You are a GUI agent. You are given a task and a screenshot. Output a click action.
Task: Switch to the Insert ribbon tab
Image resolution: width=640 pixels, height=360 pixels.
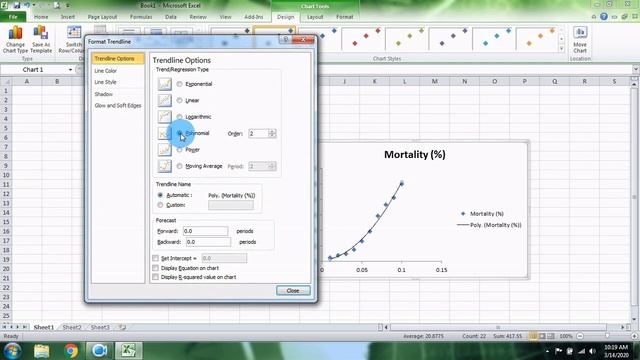(68, 17)
